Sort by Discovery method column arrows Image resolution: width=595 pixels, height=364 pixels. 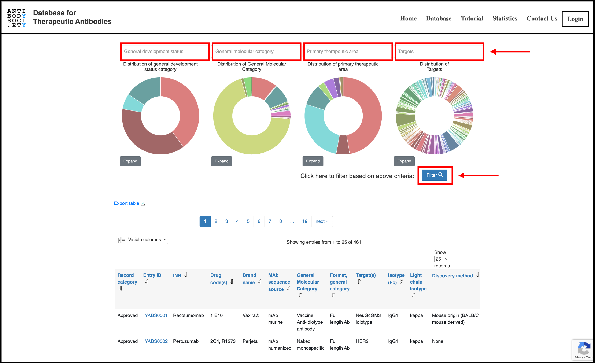coord(477,275)
